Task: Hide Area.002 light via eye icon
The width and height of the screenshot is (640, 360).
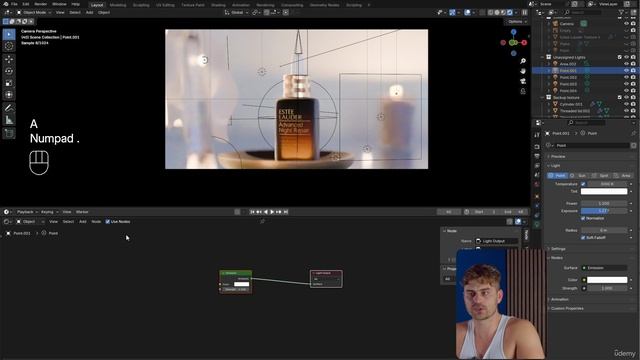Action: [x=626, y=64]
